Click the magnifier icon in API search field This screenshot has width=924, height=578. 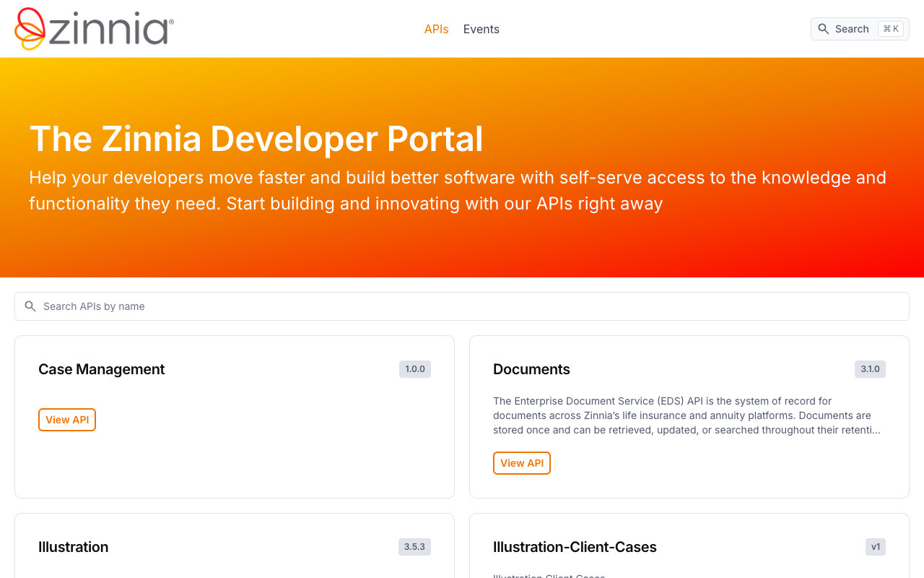30,306
